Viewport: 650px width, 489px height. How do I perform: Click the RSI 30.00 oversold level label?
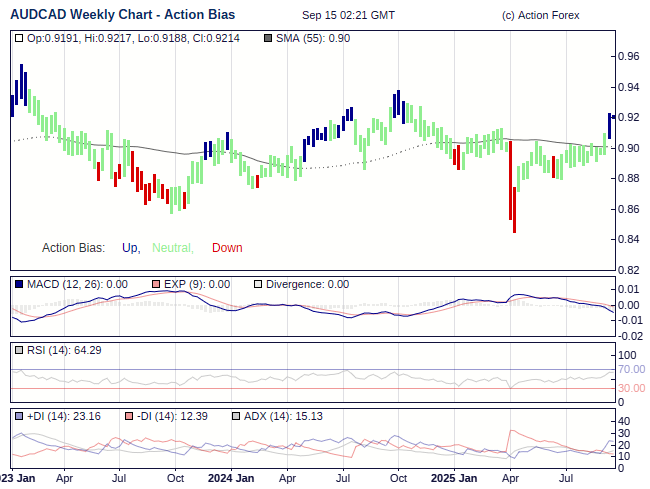pos(631,388)
